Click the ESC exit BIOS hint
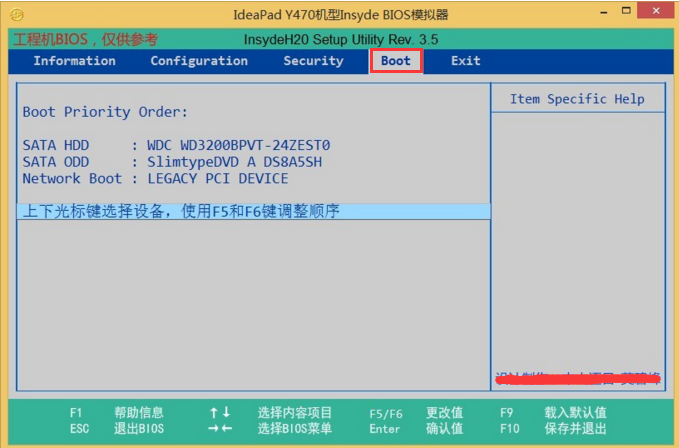This screenshot has width=679, height=448. (x=116, y=429)
